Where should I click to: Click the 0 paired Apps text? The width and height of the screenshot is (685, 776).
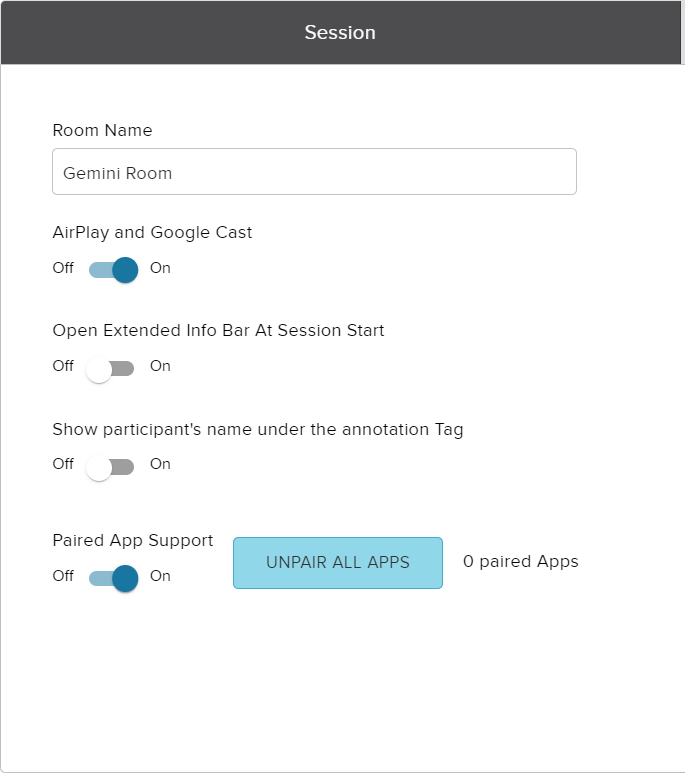(520, 561)
